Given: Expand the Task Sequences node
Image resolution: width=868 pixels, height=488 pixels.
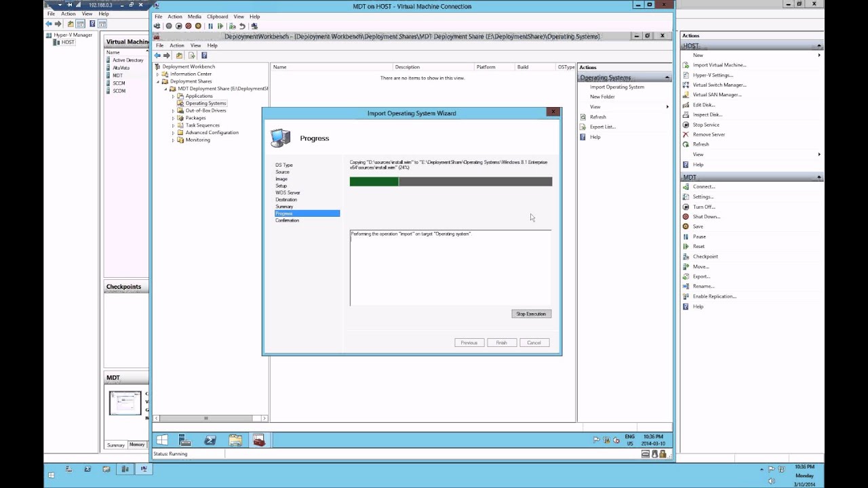Looking at the screenshot, I should [173, 125].
